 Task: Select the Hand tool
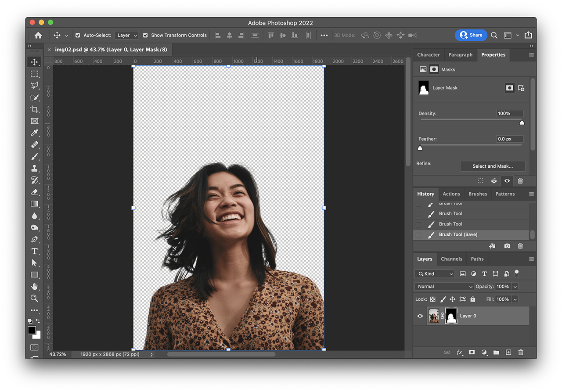click(34, 286)
